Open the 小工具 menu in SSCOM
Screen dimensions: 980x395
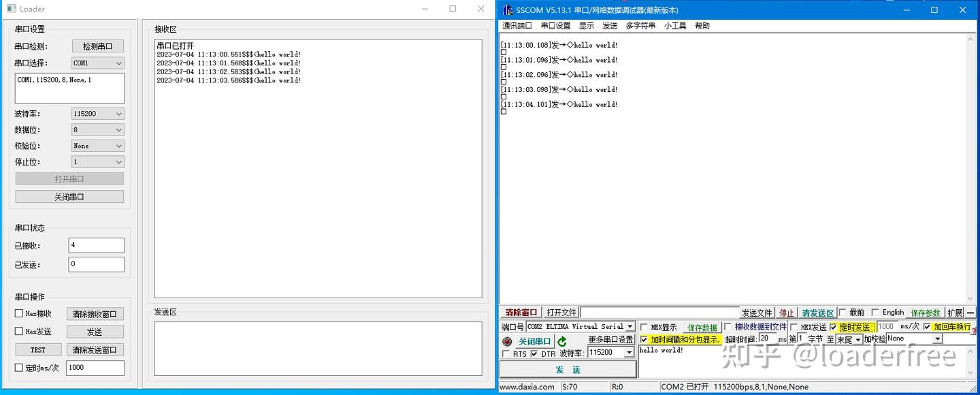[674, 25]
